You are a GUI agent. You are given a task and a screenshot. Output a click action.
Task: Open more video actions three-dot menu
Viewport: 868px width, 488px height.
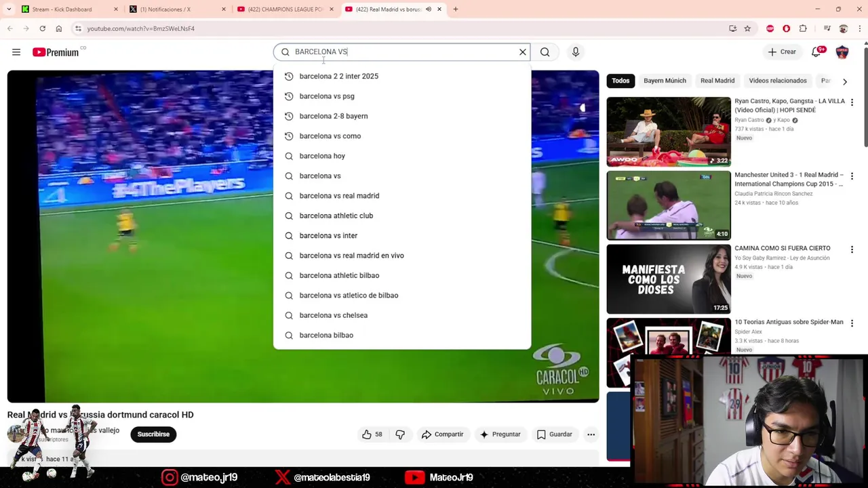pos(591,434)
